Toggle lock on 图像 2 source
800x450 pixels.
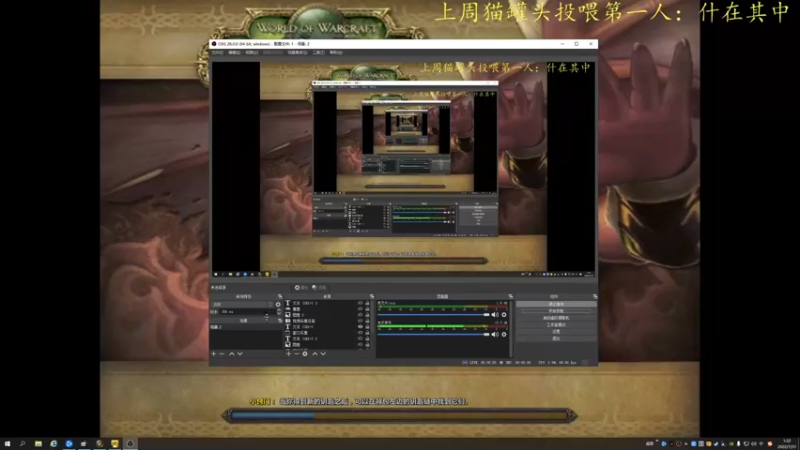click(x=367, y=315)
